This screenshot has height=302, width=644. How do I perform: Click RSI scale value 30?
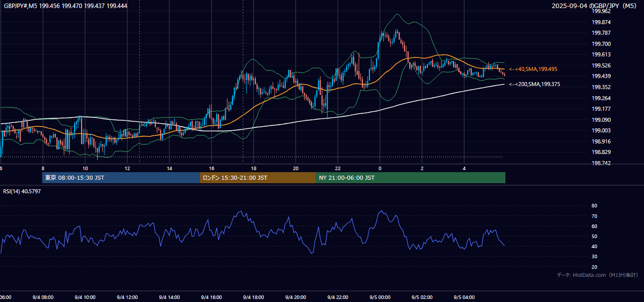point(594,257)
